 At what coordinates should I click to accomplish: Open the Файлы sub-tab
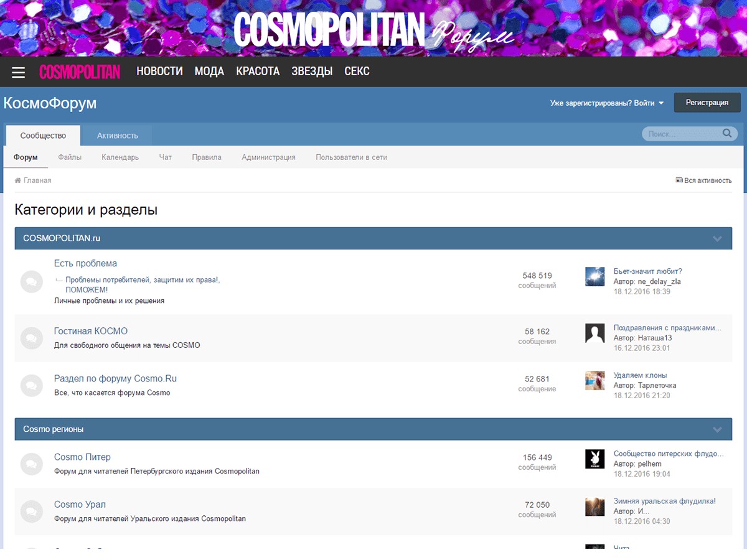pyautogui.click(x=70, y=157)
